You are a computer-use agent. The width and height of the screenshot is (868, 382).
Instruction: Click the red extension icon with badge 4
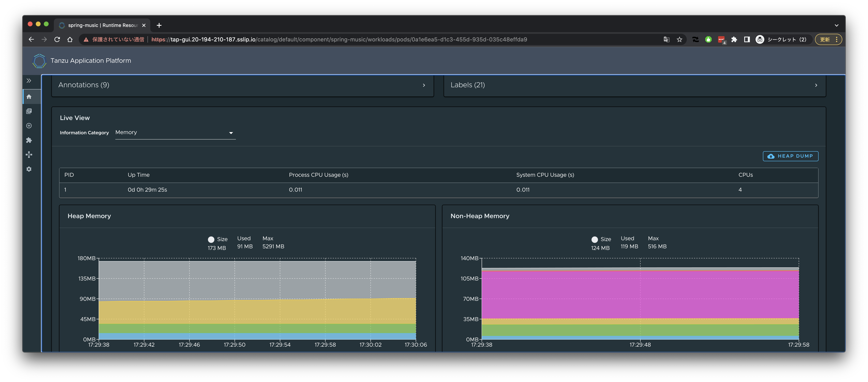coord(721,40)
